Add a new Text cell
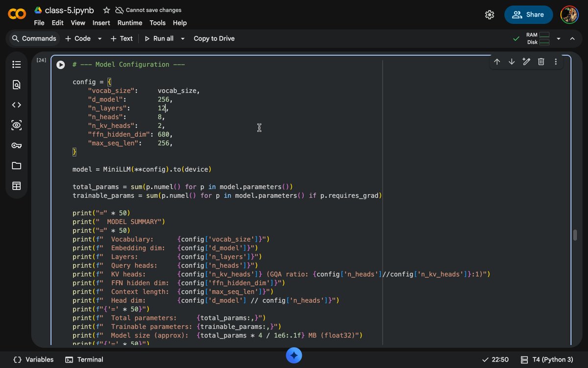This screenshot has height=368, width=588. [x=122, y=38]
